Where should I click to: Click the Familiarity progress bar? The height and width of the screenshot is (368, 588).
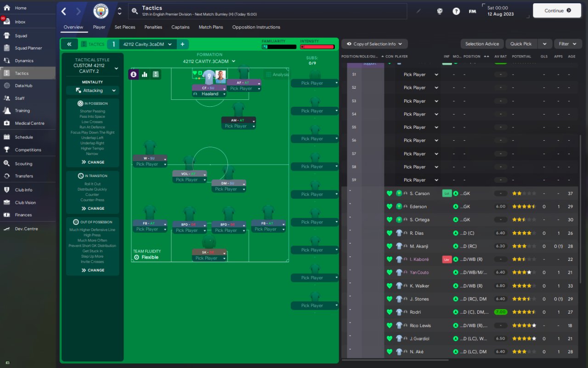[x=279, y=47]
